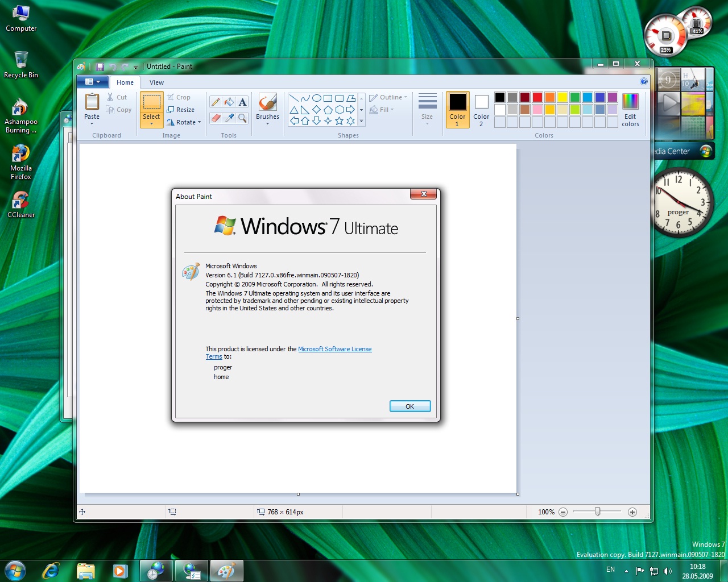Click the Windows Start orb
The image size is (728, 582).
[x=15, y=570]
